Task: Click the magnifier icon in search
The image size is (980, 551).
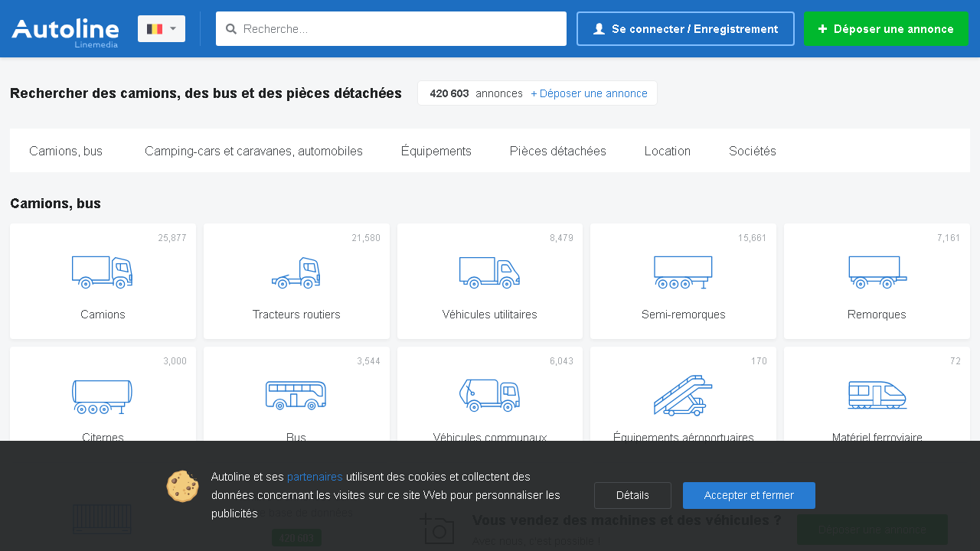Action: tap(231, 29)
